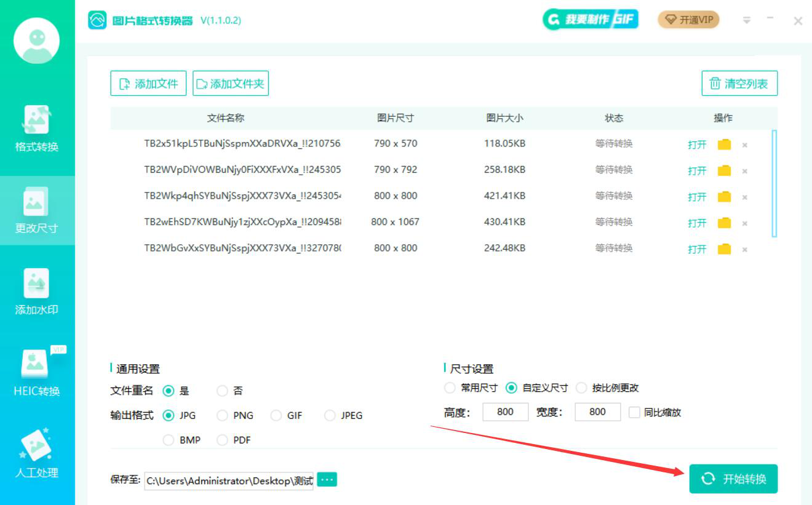812x505 pixels.
Task: Open folder icon for the 118.05KB file
Action: pyautogui.click(x=725, y=145)
